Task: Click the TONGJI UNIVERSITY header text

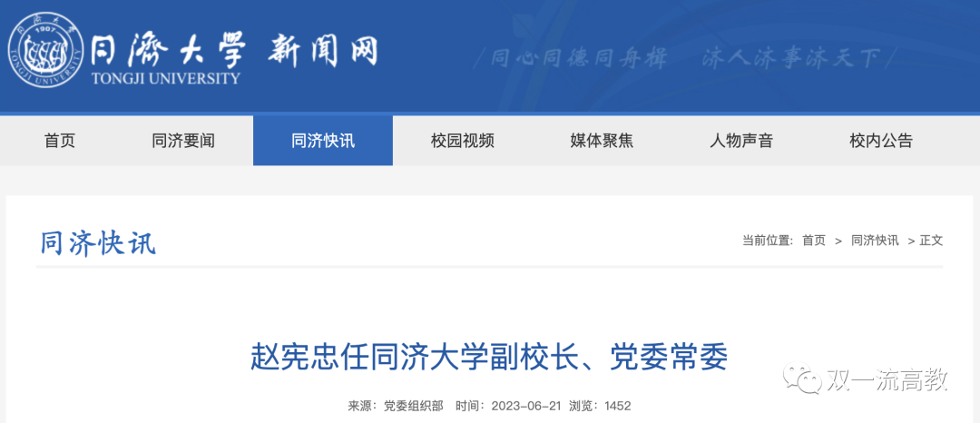Action: [166, 79]
